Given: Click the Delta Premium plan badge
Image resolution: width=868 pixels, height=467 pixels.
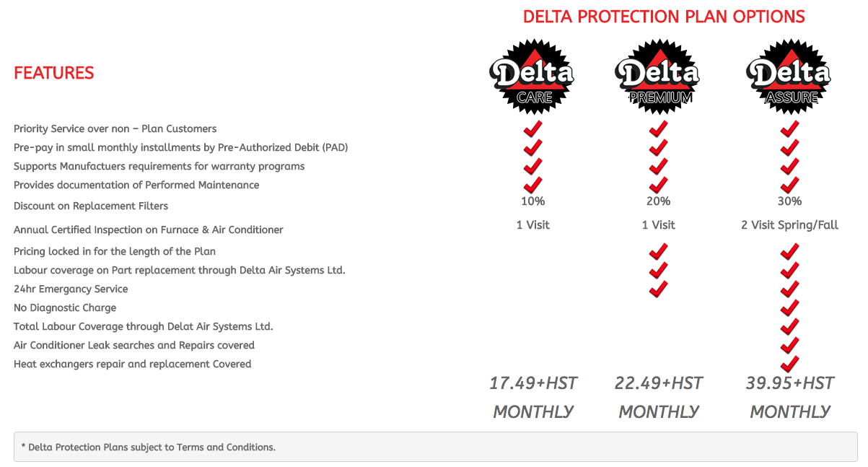Looking at the screenshot, I should (657, 76).
